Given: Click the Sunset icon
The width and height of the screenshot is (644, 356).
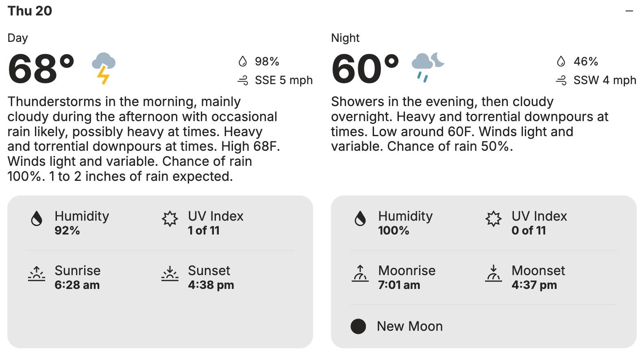Looking at the screenshot, I should tap(170, 274).
